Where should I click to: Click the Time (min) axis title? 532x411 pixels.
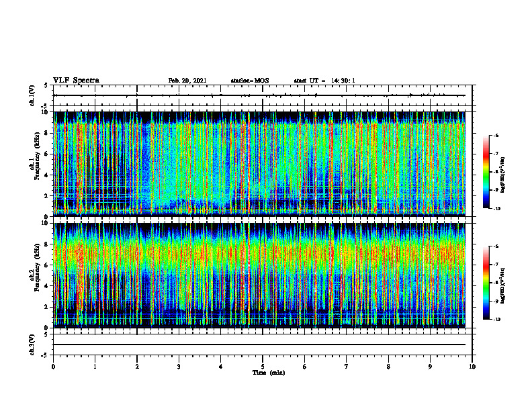[x=269, y=373]
